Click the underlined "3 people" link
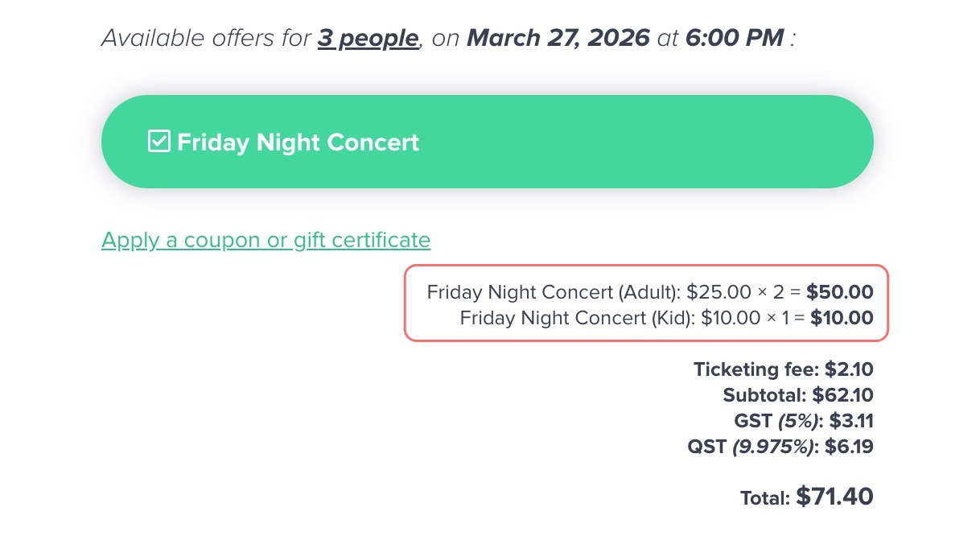 pyautogui.click(x=368, y=38)
